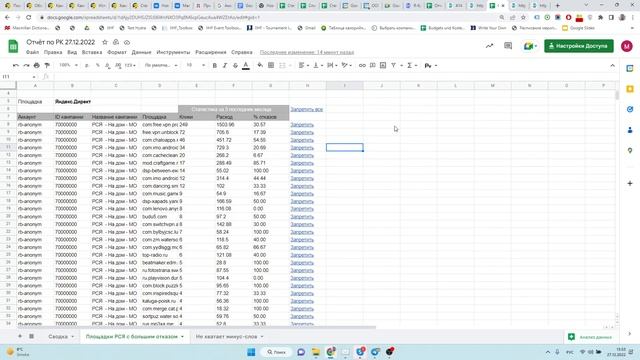Click the move-to-folder icon near title
The image size is (640, 360).
coord(116,42)
